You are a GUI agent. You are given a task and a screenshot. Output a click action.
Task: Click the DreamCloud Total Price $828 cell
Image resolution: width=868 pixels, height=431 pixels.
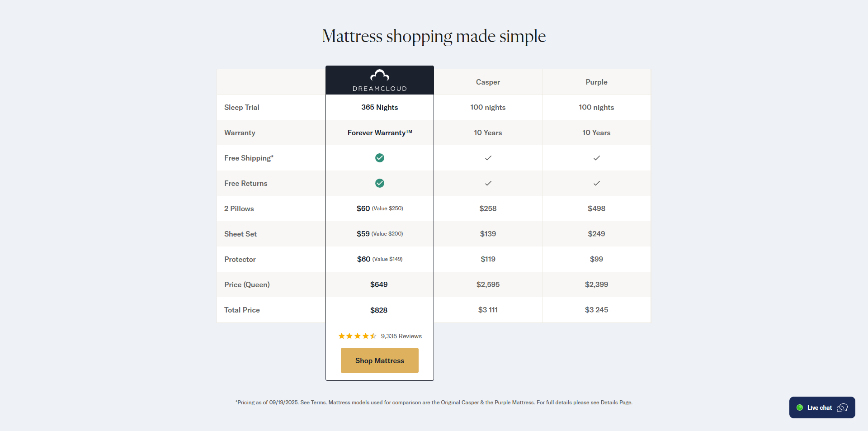[379, 310]
